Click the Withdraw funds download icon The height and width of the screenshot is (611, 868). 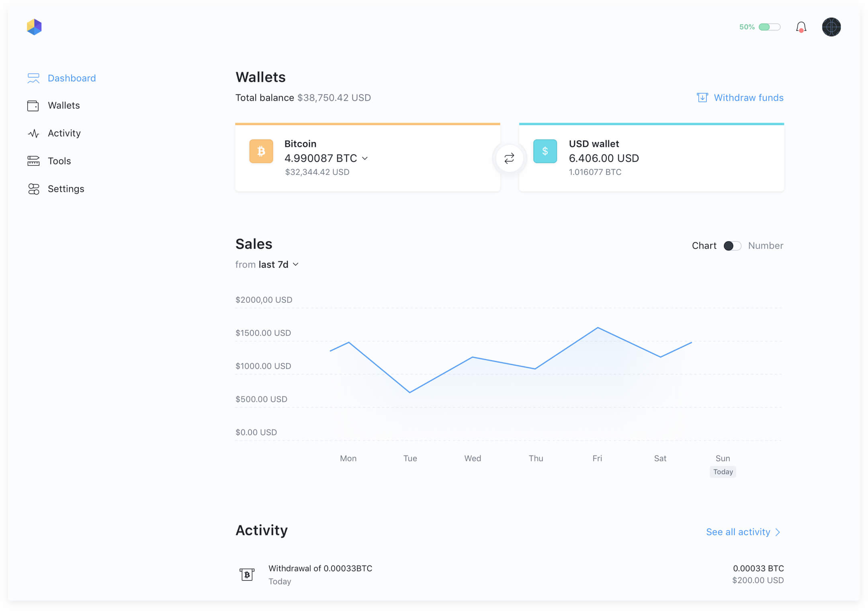click(702, 98)
